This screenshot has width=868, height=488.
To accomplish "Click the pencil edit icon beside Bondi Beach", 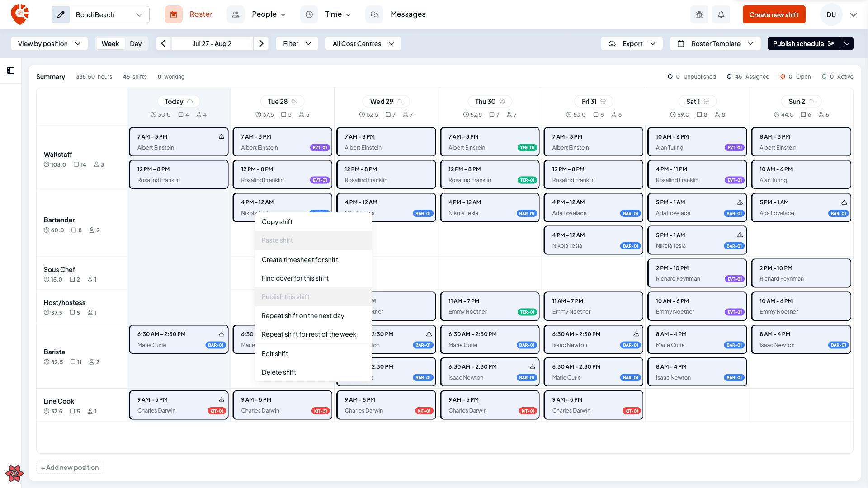I will coord(61,14).
